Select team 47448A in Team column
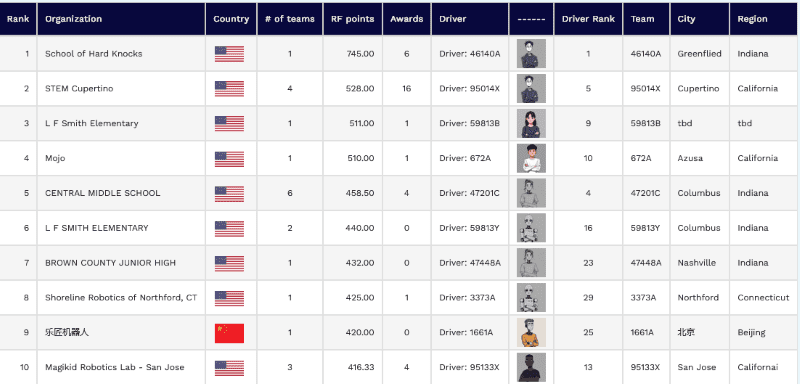The image size is (800, 384). pos(646,263)
